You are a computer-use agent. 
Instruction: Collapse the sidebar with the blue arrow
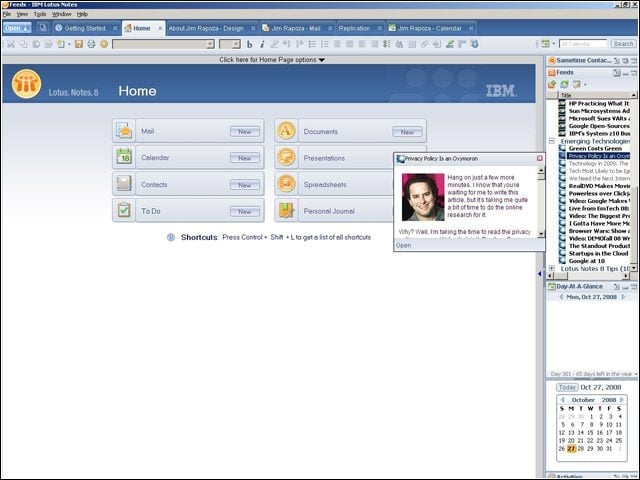pos(540,273)
